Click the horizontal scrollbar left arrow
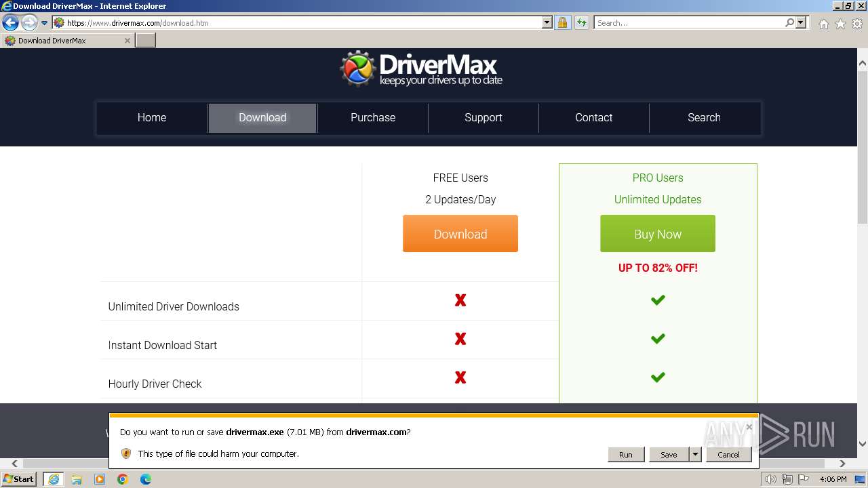This screenshot has height=488, width=868. [x=14, y=464]
